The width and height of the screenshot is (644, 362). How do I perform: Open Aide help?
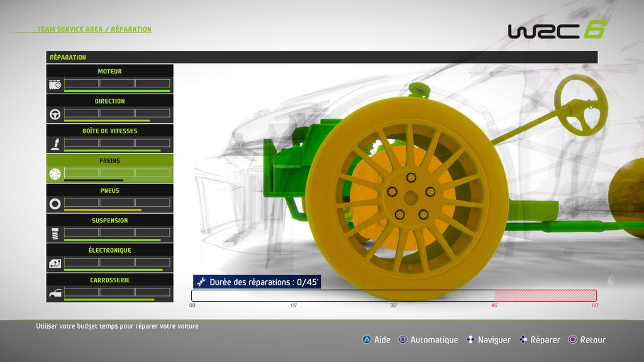(x=382, y=340)
